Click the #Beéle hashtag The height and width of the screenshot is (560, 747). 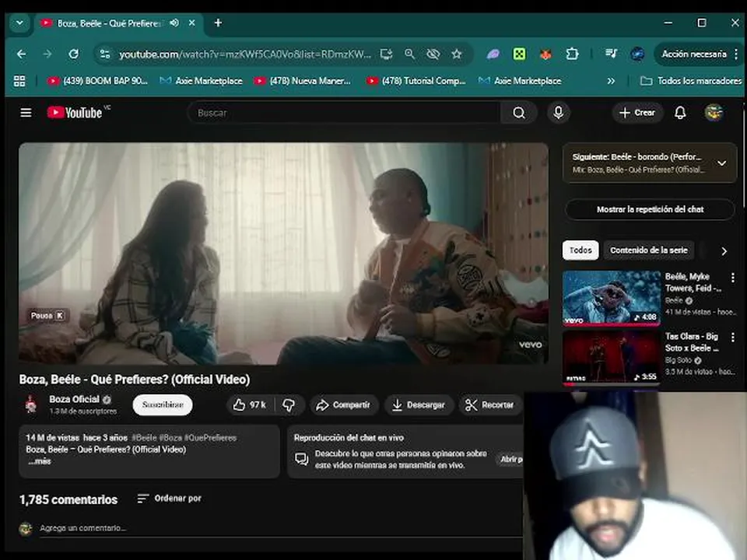[145, 438]
